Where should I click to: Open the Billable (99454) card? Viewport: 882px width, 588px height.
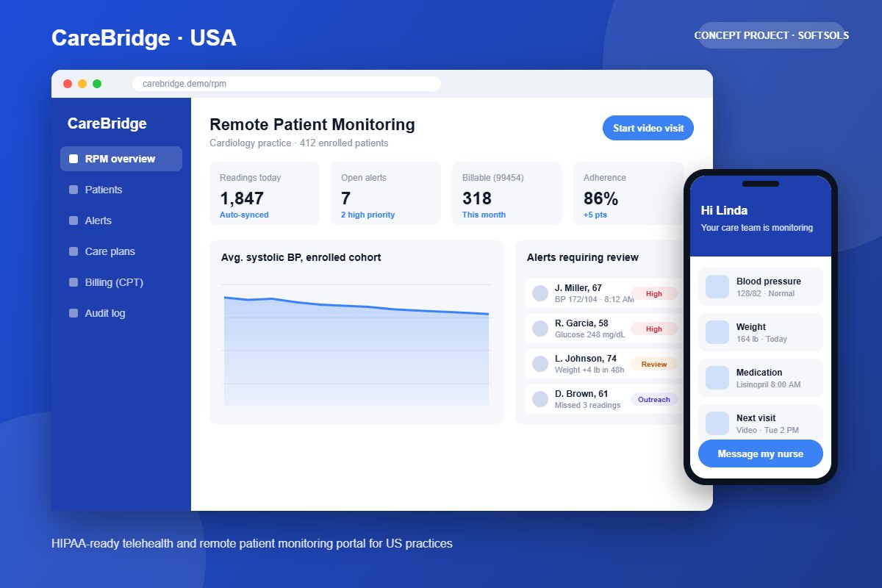tap(507, 193)
